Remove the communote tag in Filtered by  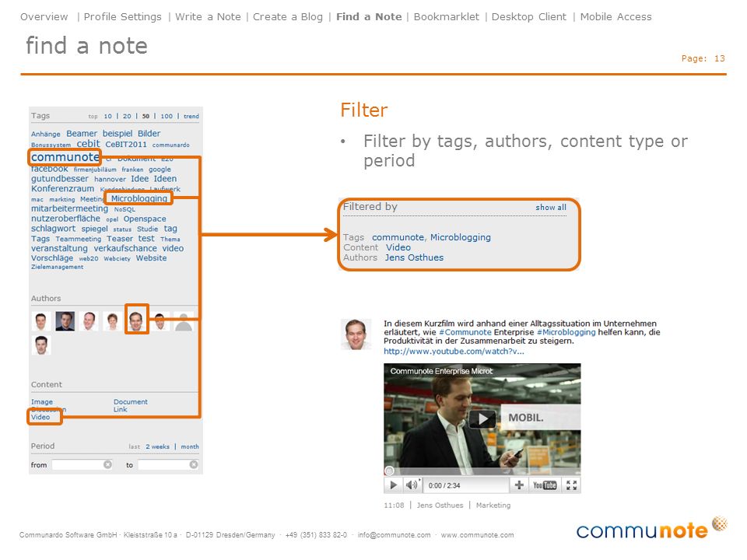coord(398,237)
